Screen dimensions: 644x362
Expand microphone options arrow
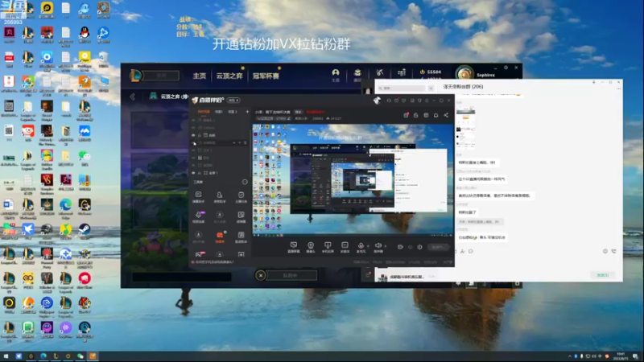(x=368, y=246)
